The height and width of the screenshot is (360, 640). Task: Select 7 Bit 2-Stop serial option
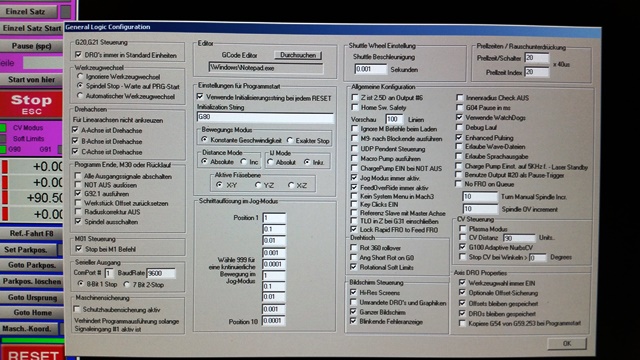[x=127, y=284]
